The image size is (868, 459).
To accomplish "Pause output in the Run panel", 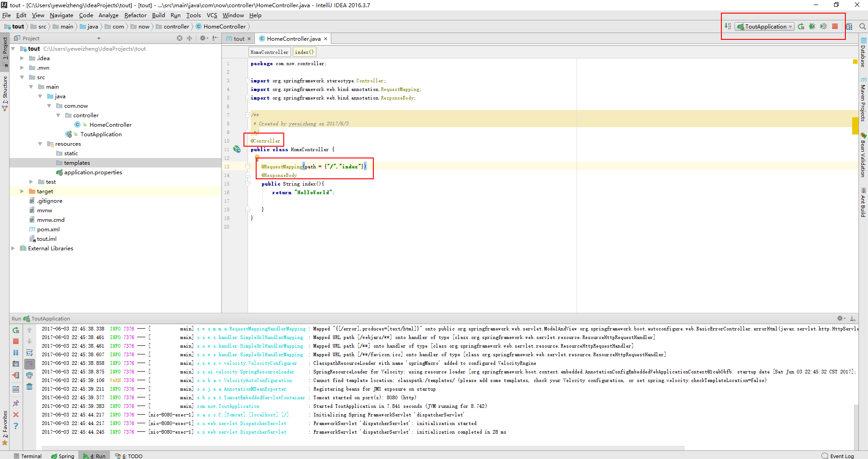I will click(16, 353).
